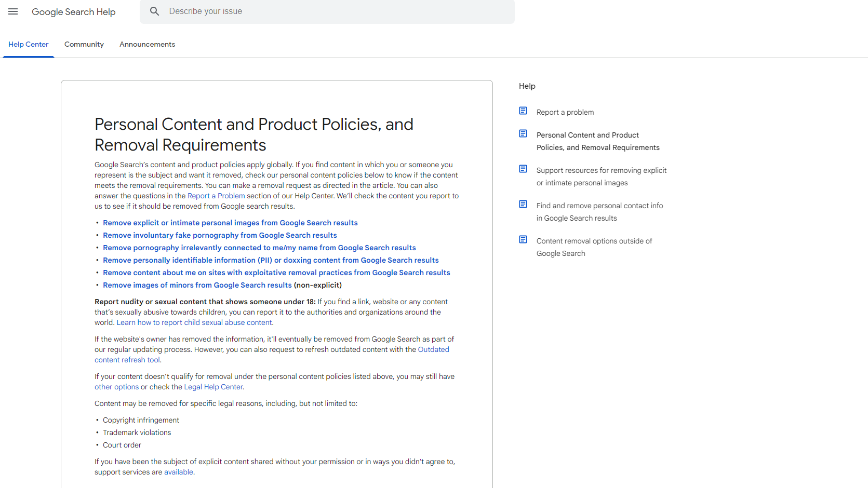Open Find and remove personal contact info sidebar item
The height and width of the screenshot is (488, 868).
point(599,212)
